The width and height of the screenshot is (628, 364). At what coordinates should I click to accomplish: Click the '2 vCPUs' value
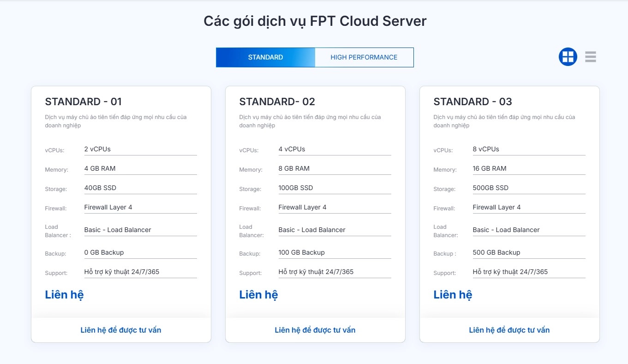pyautogui.click(x=97, y=149)
